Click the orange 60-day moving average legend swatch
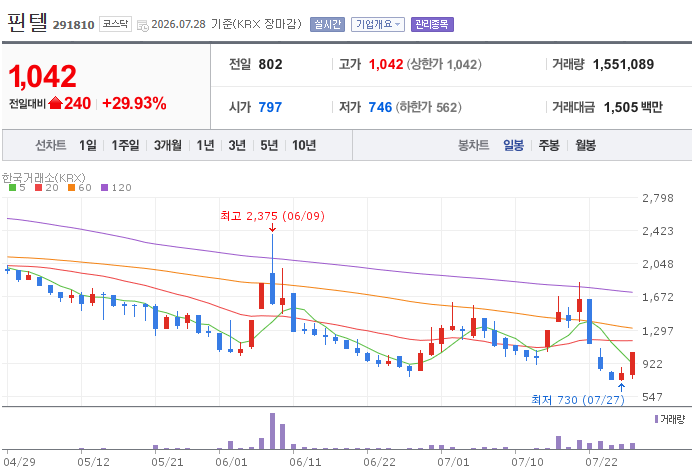Image resolution: width=692 pixels, height=473 pixels. point(71,188)
